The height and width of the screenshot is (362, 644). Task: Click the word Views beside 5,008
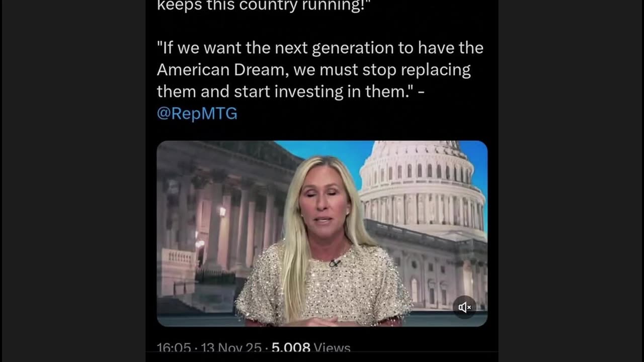click(x=332, y=348)
